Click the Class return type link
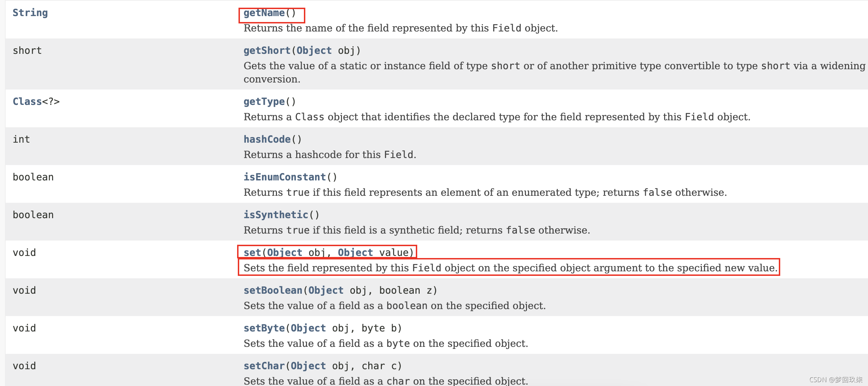Image resolution: width=868 pixels, height=386 pixels. coord(27,102)
